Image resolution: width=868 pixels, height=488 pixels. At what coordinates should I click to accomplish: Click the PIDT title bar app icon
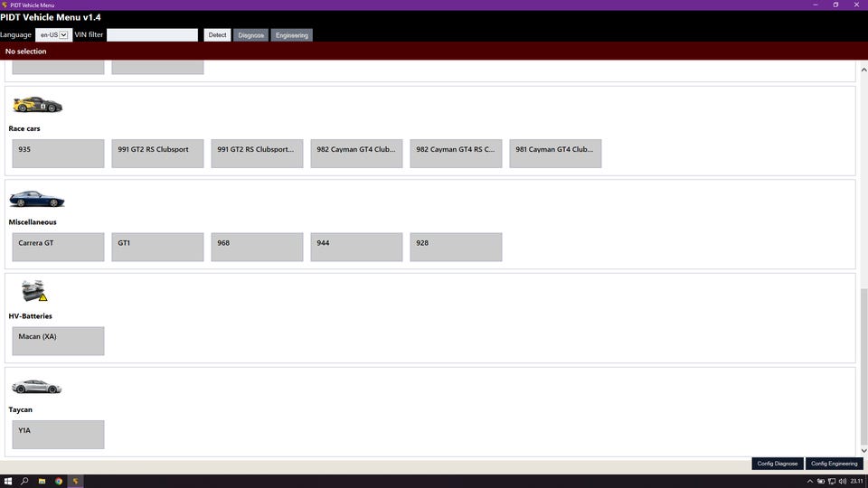(5, 5)
